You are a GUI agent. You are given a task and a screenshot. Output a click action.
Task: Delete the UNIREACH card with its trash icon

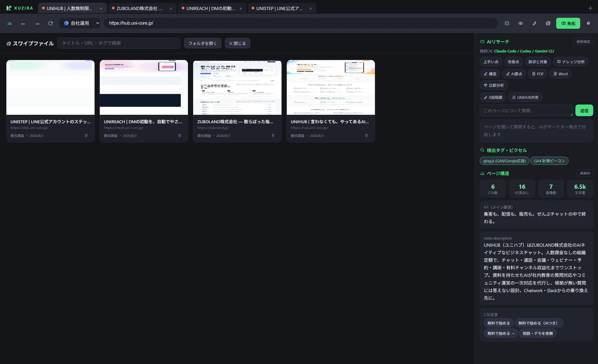pyautogui.click(x=180, y=136)
